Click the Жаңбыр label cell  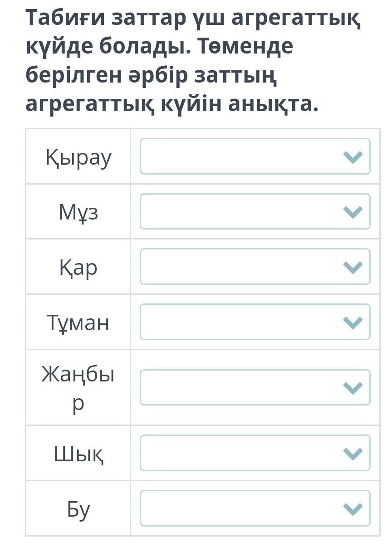tap(78, 388)
